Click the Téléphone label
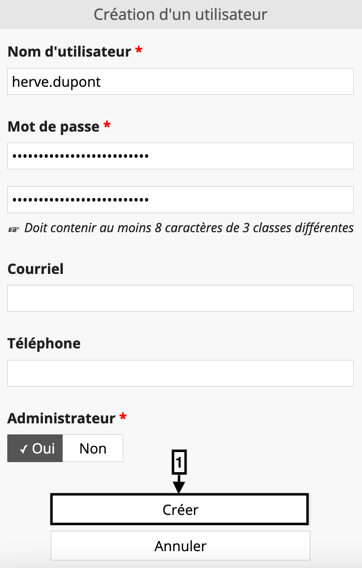 tap(44, 343)
